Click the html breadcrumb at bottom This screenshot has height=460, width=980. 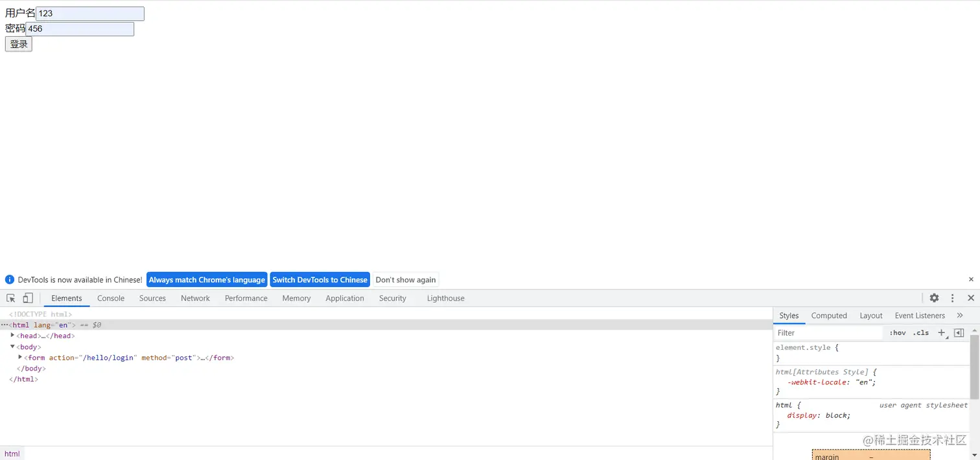tap(12, 454)
